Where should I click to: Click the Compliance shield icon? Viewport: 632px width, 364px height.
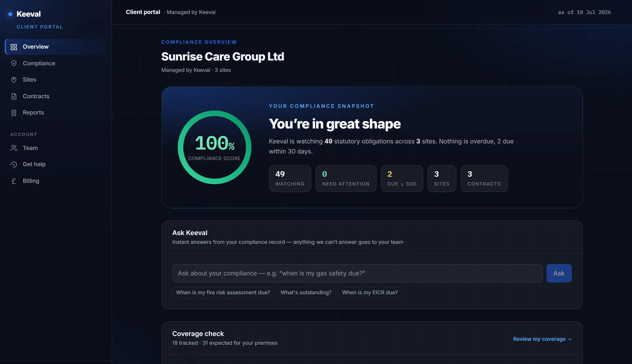point(14,63)
